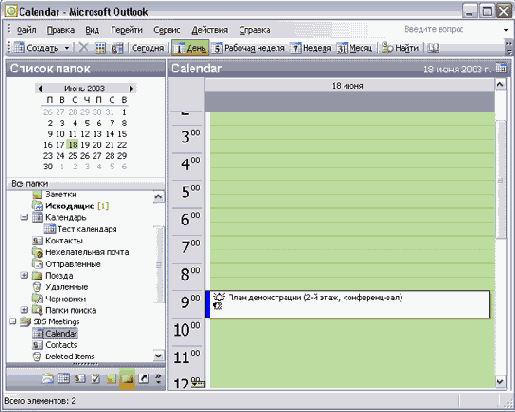Open the Перейти menu
Image resolution: width=515 pixels, height=412 pixels.
127,30
